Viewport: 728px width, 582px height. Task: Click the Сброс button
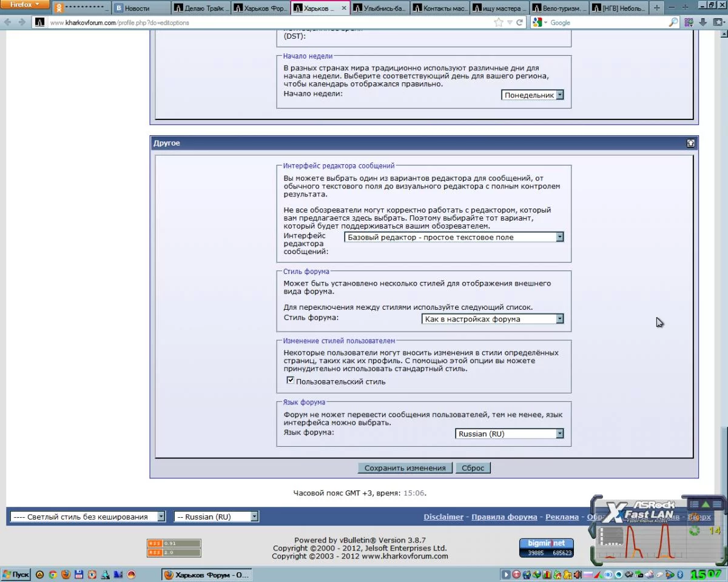[x=473, y=468]
